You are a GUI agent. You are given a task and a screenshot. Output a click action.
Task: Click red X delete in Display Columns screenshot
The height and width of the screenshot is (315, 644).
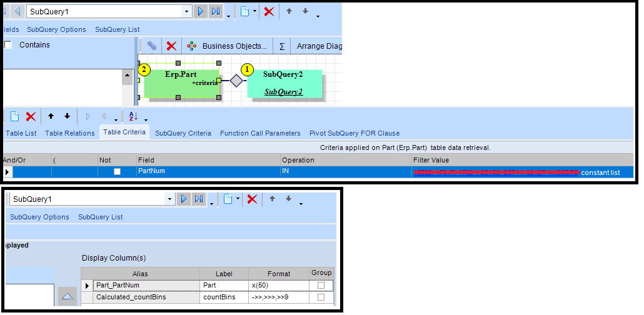(252, 199)
